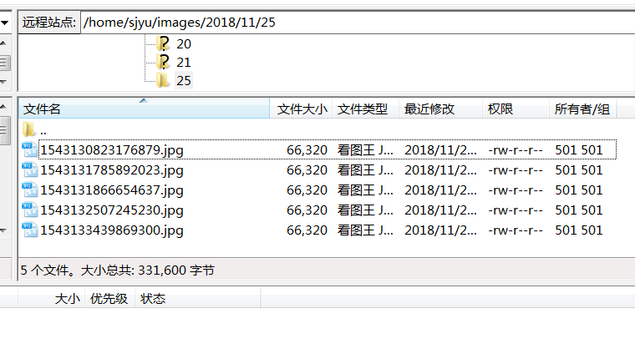Sort by the 文件名 column header

tap(144, 109)
